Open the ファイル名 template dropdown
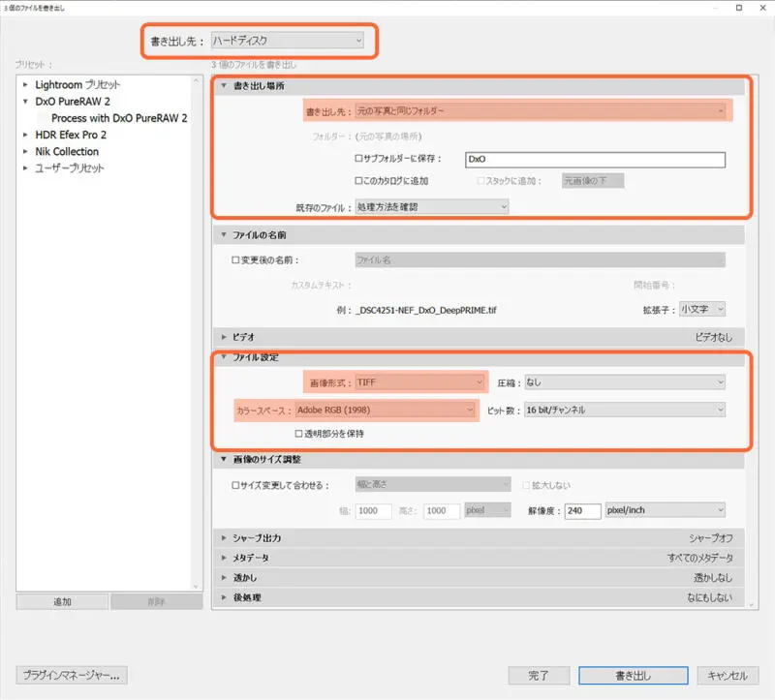 541,259
